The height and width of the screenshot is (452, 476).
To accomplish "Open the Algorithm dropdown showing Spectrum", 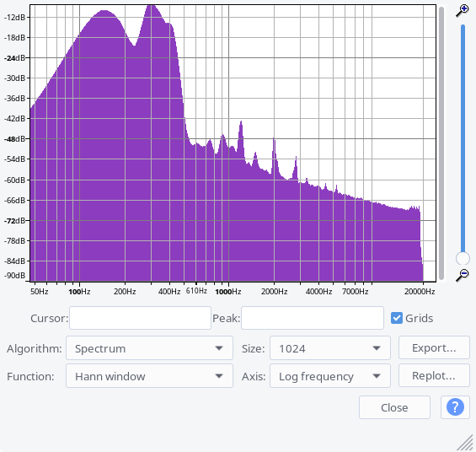I will coord(149,348).
